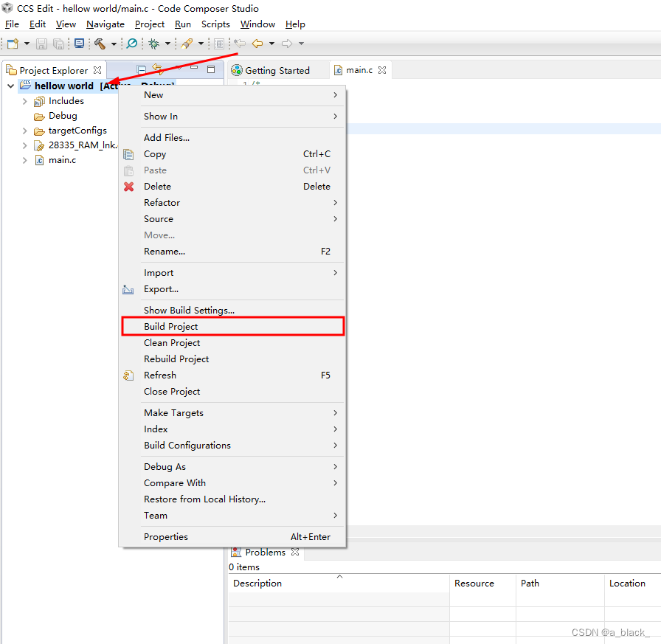Open dropdown arrow next to Build hammer
This screenshot has width=661, height=644.
[114, 44]
